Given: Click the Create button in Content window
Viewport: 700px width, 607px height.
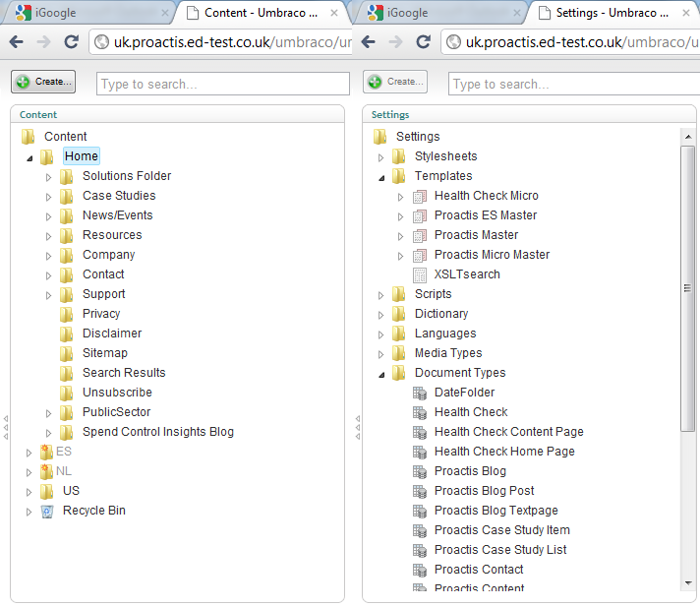Looking at the screenshot, I should (43, 82).
